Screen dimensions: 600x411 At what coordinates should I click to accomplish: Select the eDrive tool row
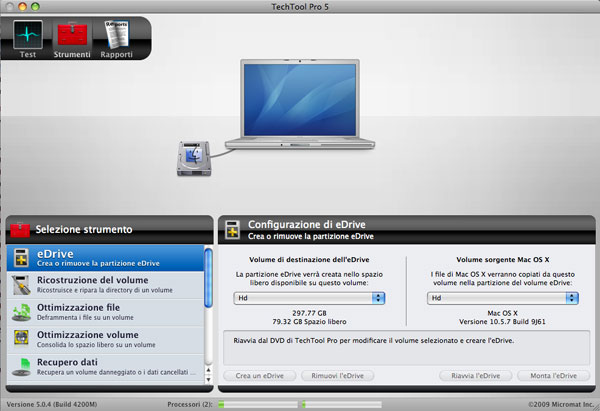pos(105,258)
